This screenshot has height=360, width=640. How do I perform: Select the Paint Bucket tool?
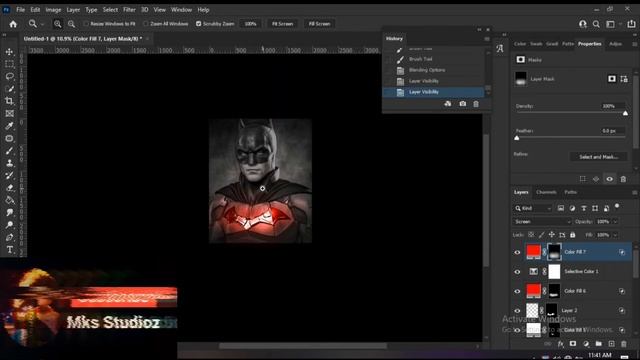9,200
